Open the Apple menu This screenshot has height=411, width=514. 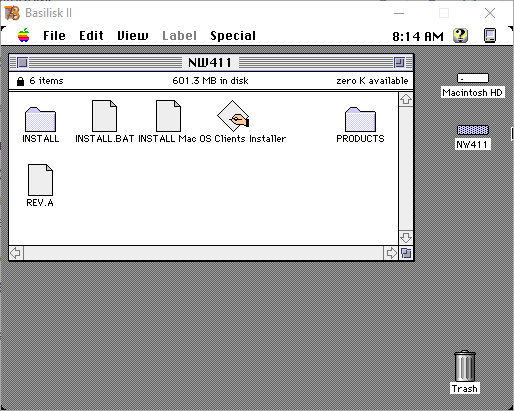click(24, 35)
